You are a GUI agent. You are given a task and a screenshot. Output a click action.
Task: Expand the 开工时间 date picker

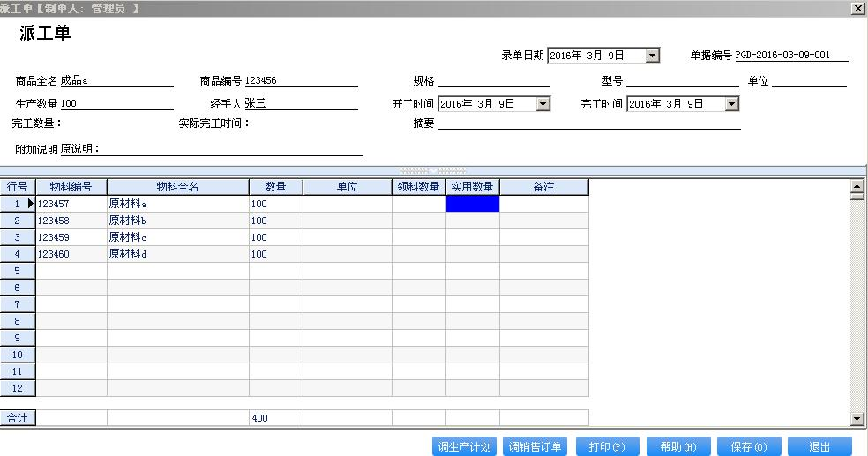point(542,104)
